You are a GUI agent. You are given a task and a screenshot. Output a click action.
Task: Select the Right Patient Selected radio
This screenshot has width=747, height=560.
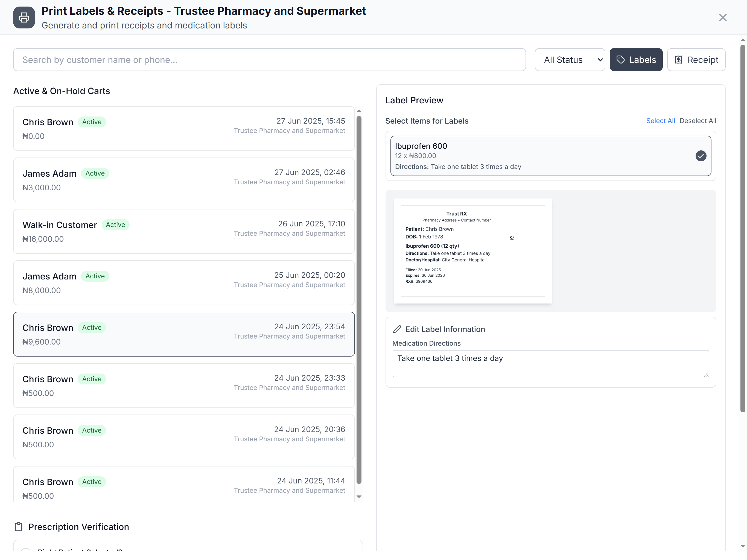26,550
